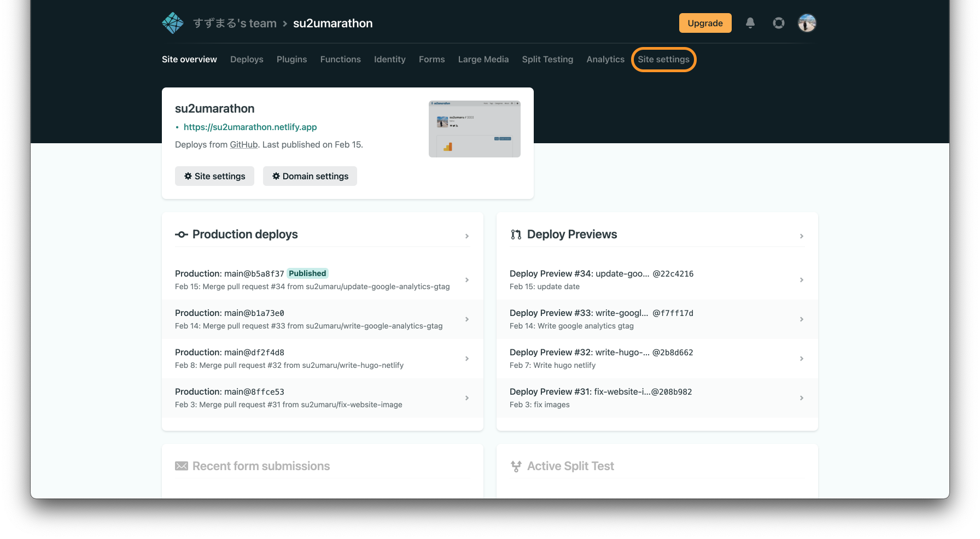Open Deploy Preview #31 fix-website-i... row
The image size is (980, 539).
[x=657, y=398]
